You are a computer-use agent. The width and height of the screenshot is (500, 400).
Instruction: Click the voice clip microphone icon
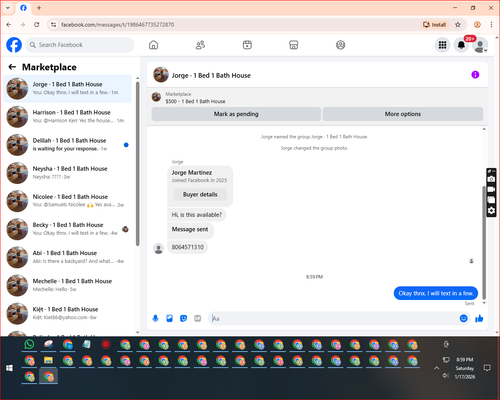point(155,318)
